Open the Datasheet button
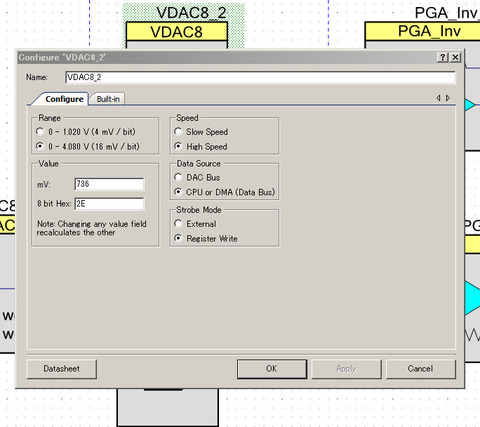Viewport: 480px width, 427px height. (x=62, y=369)
